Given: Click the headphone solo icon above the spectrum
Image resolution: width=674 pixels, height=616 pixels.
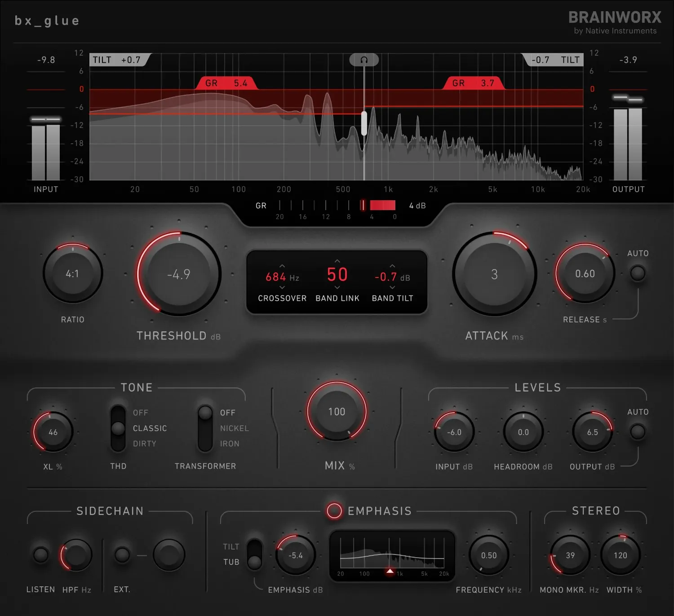Looking at the screenshot, I should coord(364,59).
